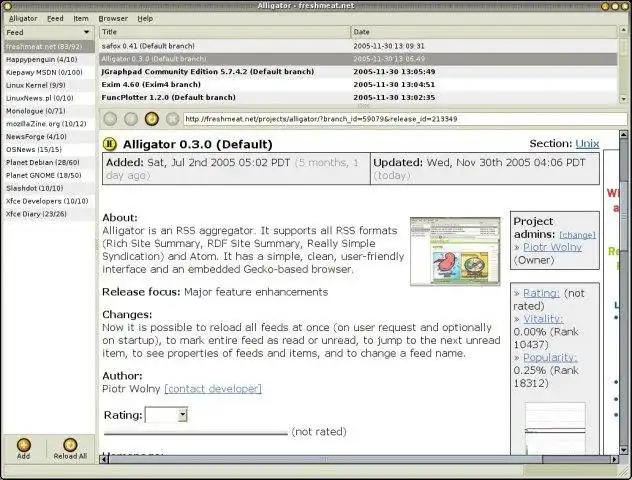Click the web page vertical scroll-down arrow

point(623,450)
